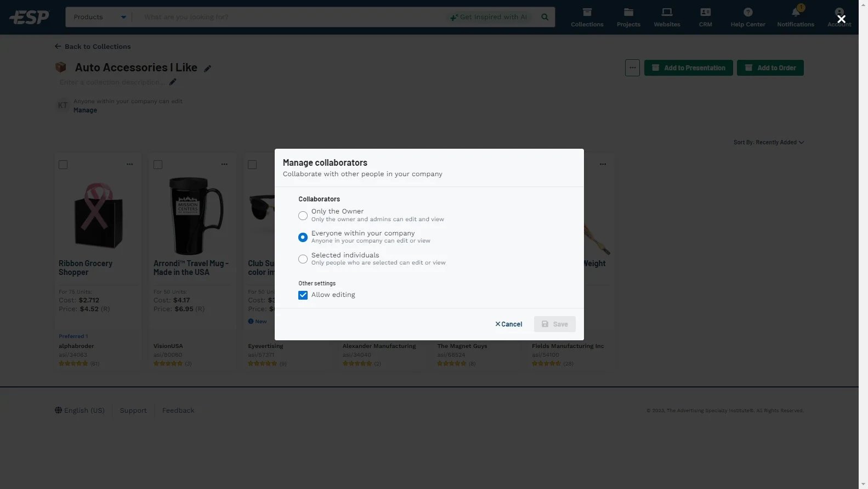Click the Alexander Manufacturing supplier name
The image size is (868, 489).
tap(379, 346)
